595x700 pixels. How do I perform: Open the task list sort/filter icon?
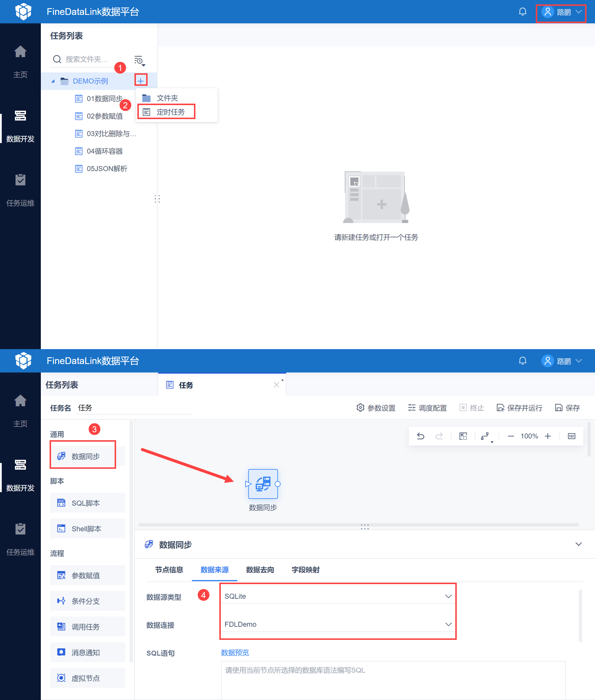tap(139, 60)
